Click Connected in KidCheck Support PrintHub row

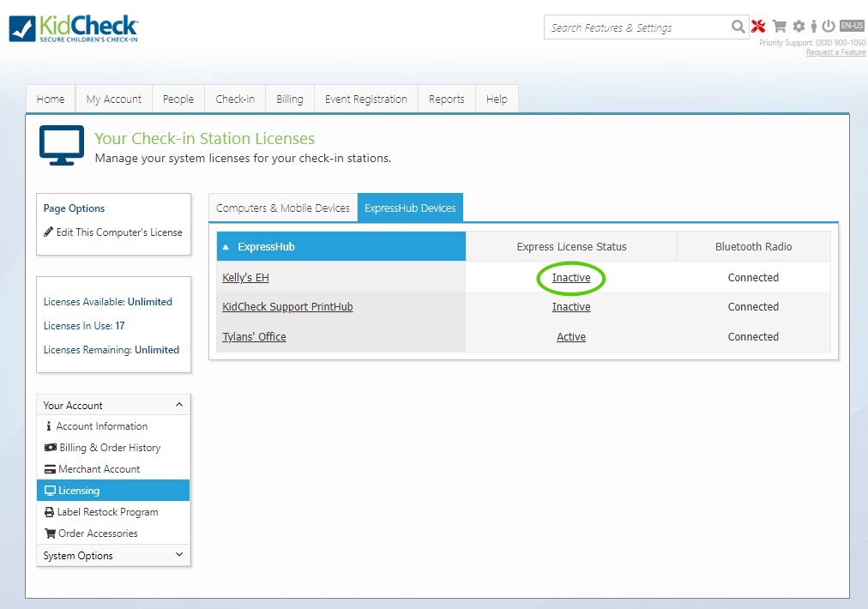(x=753, y=307)
